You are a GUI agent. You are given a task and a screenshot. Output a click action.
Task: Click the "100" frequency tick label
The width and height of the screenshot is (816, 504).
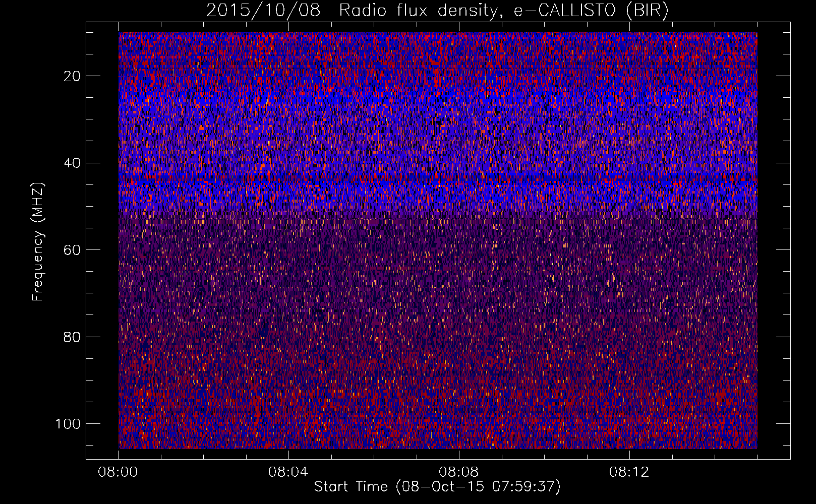pyautogui.click(x=68, y=424)
